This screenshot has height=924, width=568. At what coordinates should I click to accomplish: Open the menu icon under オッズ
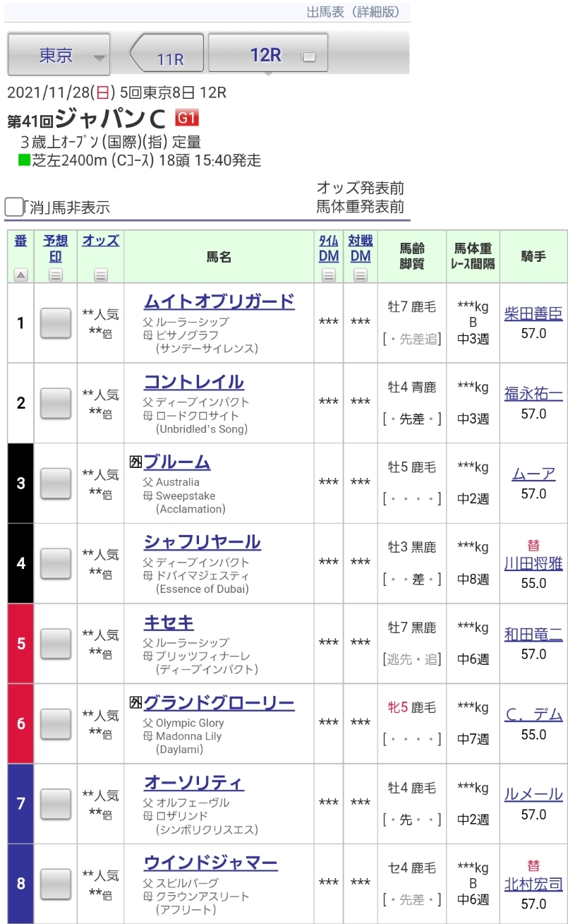pos(101,275)
